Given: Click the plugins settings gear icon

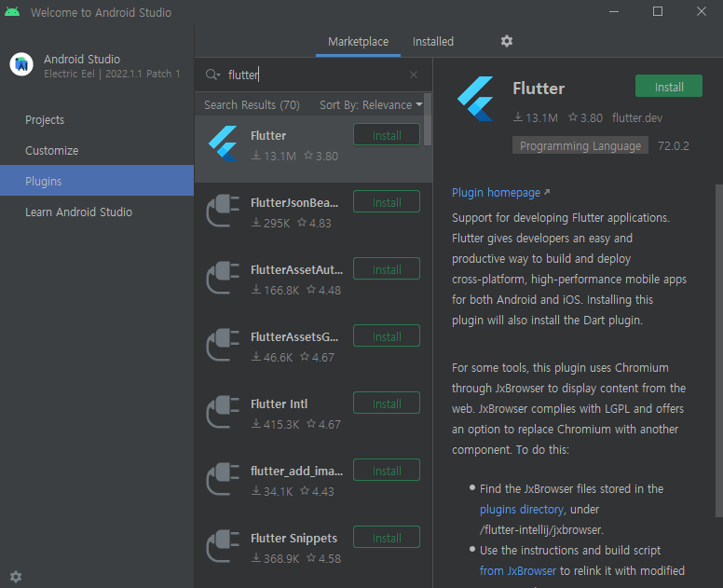Looking at the screenshot, I should 507,41.
